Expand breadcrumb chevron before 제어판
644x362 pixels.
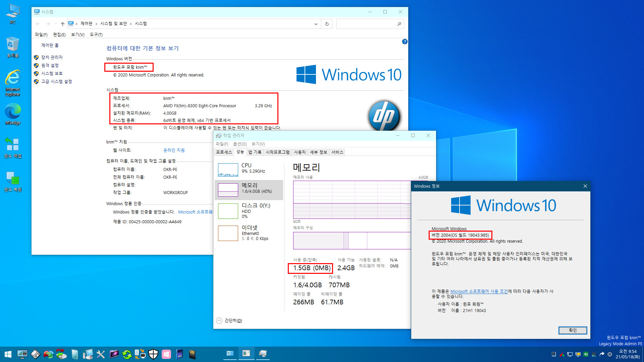[76, 24]
